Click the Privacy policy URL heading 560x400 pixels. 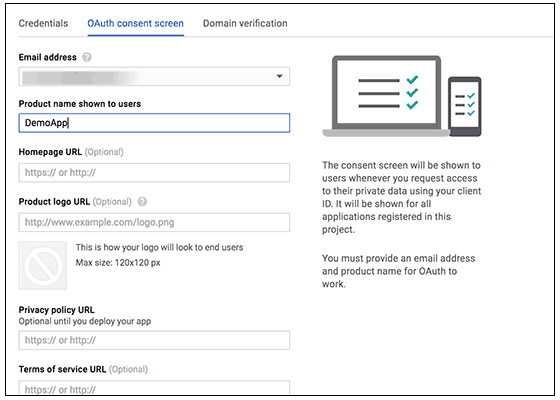click(x=56, y=310)
